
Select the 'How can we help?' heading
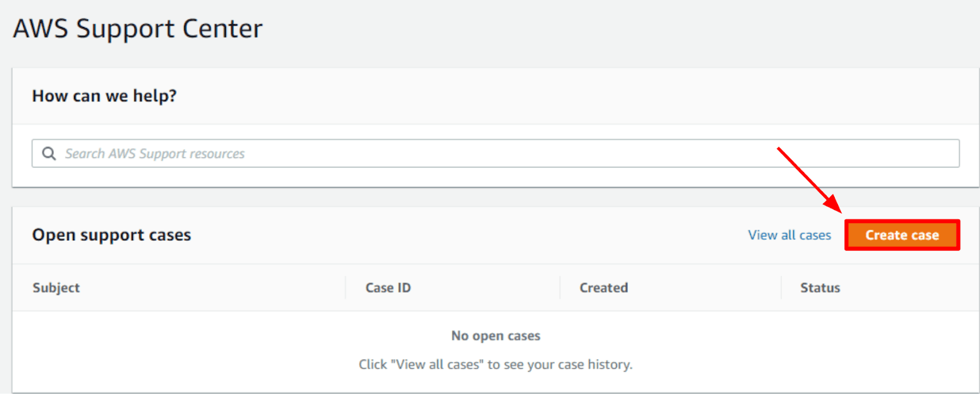(104, 96)
